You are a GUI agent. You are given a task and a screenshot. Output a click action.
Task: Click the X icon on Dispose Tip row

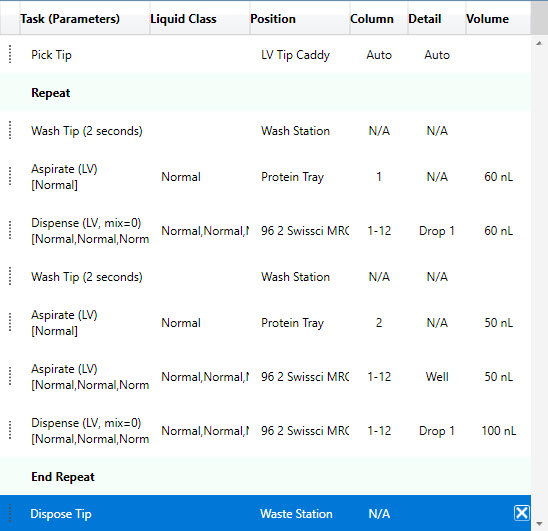(x=521, y=513)
